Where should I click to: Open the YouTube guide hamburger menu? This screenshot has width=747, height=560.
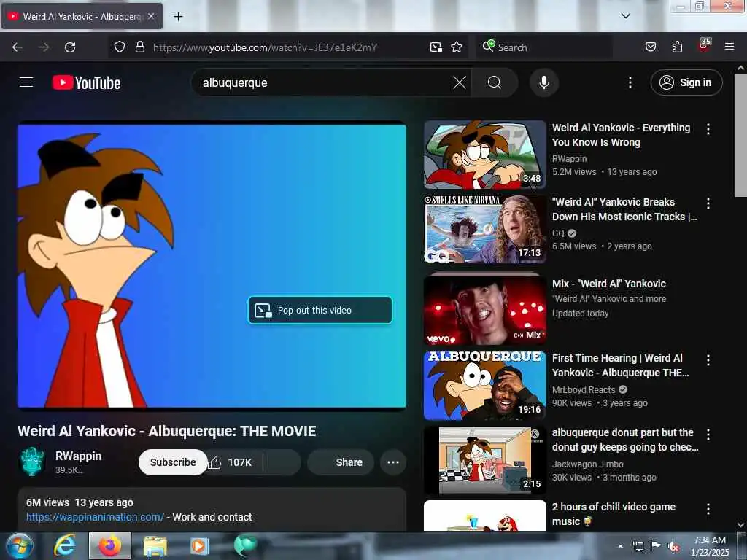[26, 82]
